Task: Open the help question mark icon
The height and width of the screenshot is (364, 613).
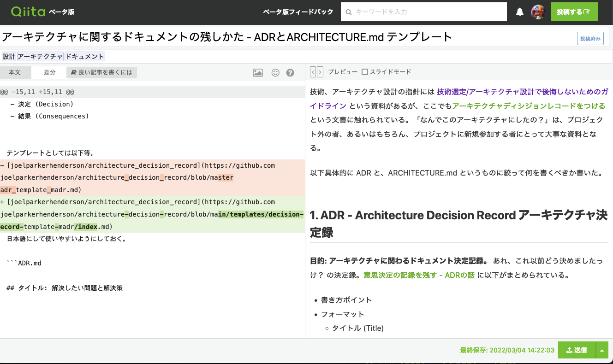Action: pos(290,72)
